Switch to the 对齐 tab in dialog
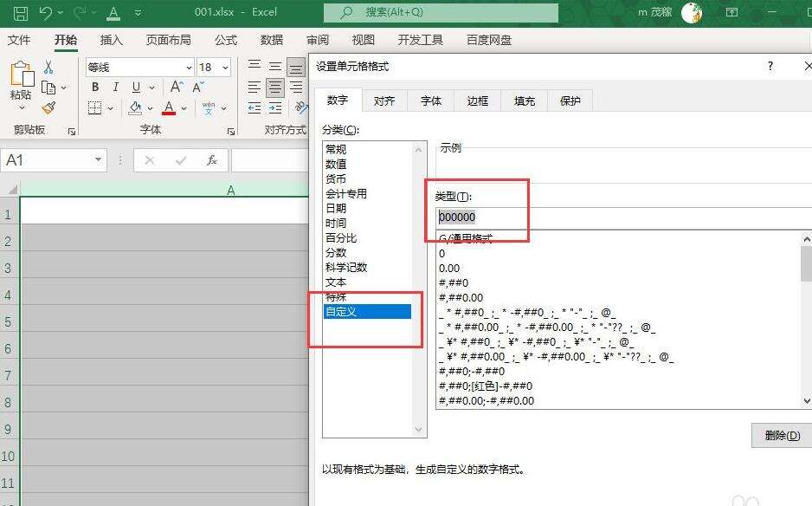This screenshot has height=506, width=812. [384, 101]
